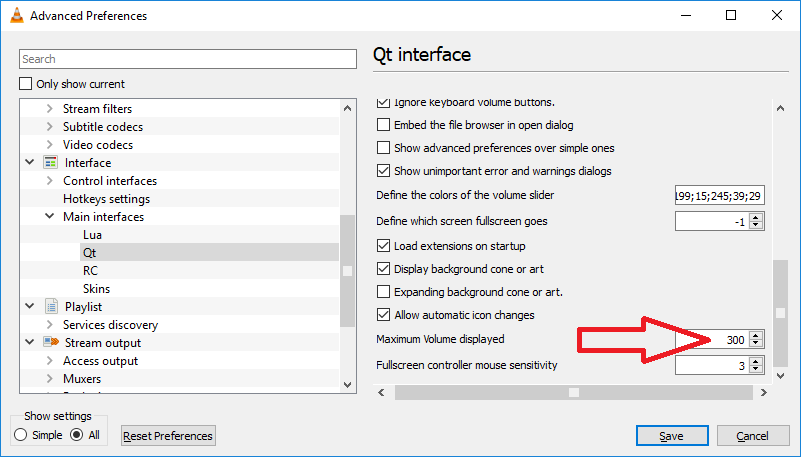801x457 pixels.
Task: Increase Maximum Volume displayed with up arrow
Action: pyautogui.click(x=756, y=336)
